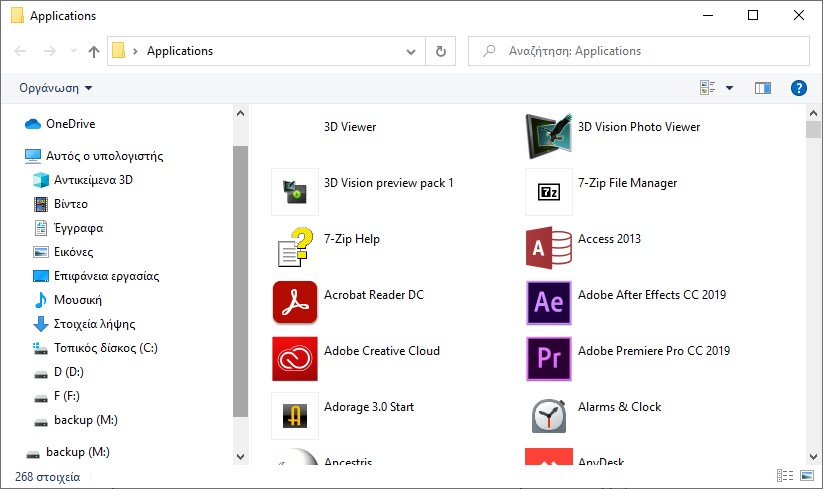Select Adobe Premiere Pro CC 2019 icon
The height and width of the screenshot is (489, 823).
pos(548,359)
